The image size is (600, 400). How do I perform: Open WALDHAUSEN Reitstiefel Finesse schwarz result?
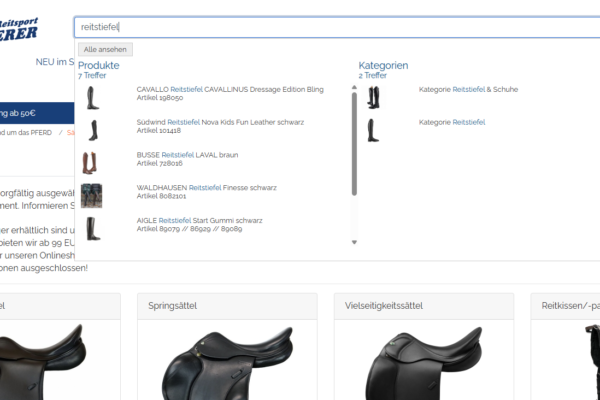coord(207,188)
